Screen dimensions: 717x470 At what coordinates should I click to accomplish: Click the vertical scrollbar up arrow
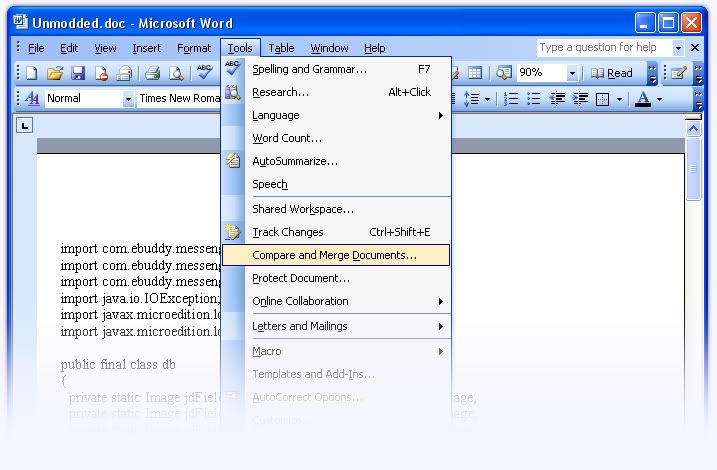click(693, 129)
